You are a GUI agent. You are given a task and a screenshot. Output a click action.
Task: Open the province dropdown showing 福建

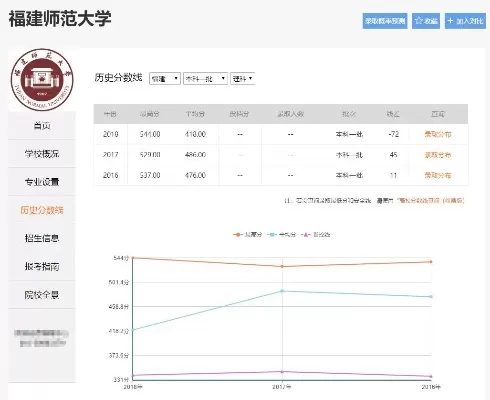point(165,79)
